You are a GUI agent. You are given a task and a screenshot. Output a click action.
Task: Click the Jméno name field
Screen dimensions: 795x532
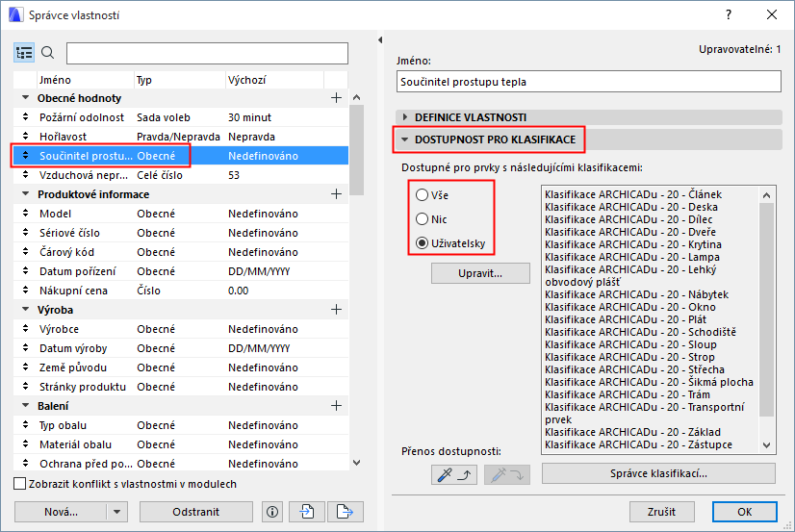[589, 82]
